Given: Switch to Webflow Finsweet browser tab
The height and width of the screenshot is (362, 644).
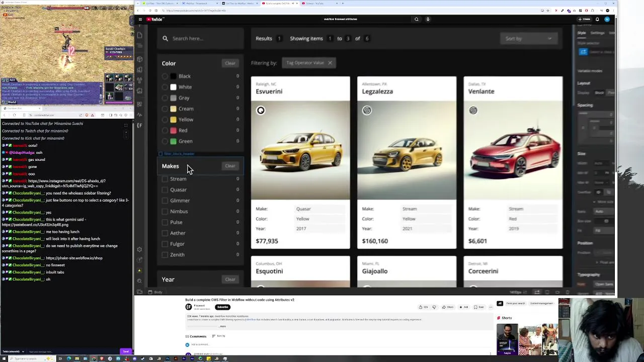Looking at the screenshot, I should click(x=201, y=4).
